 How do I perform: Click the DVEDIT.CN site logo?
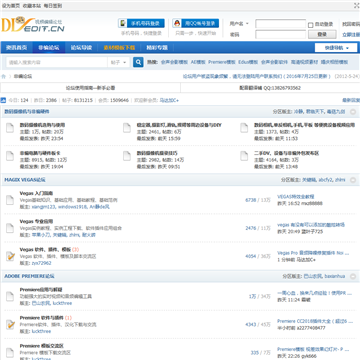coord(33,25)
